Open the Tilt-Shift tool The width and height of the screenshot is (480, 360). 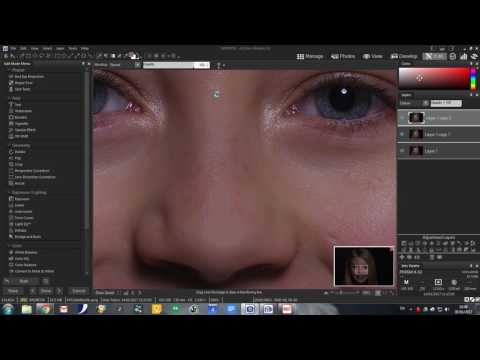pyautogui.click(x=18, y=136)
